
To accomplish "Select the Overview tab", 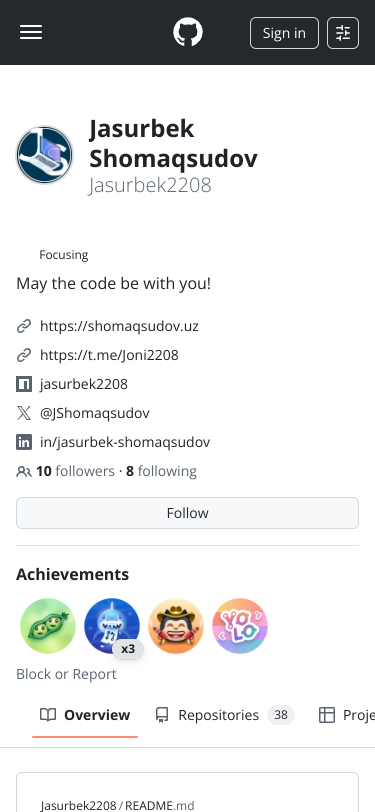I will 85,715.
